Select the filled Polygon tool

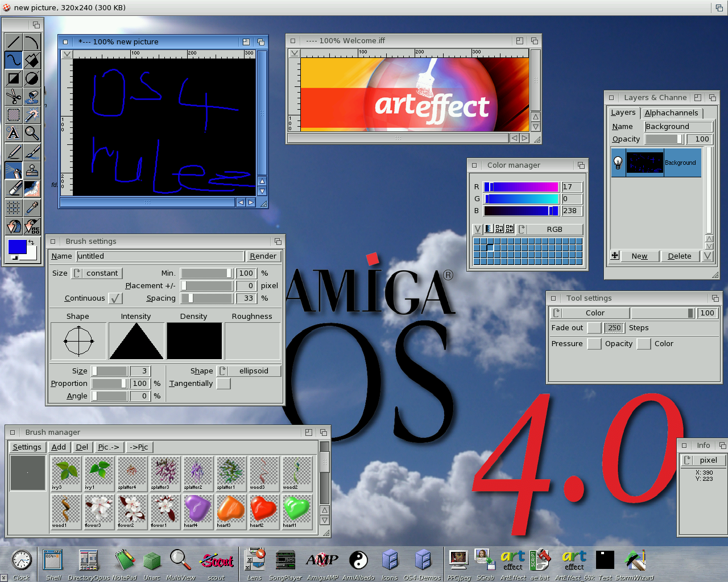tap(32, 60)
